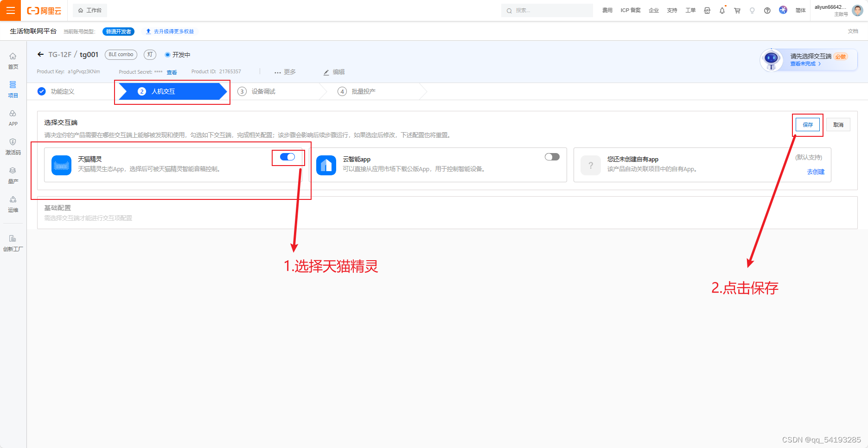Click the back arrow beside TG-12F
The height and width of the screenshot is (448, 868).
(40, 54)
